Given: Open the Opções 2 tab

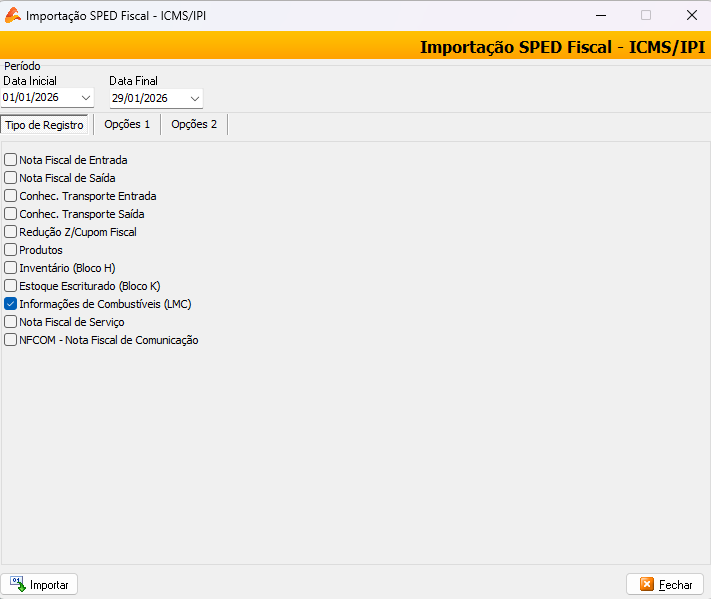Looking at the screenshot, I should coord(194,125).
